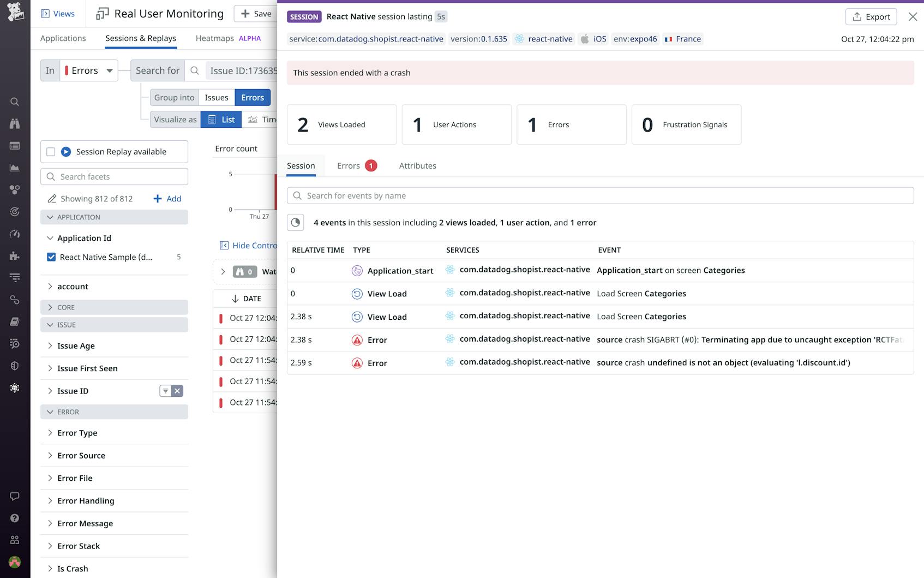This screenshot has height=578, width=924.
Task: Open the user avatar at the sidebar bottom
Action: (15, 562)
